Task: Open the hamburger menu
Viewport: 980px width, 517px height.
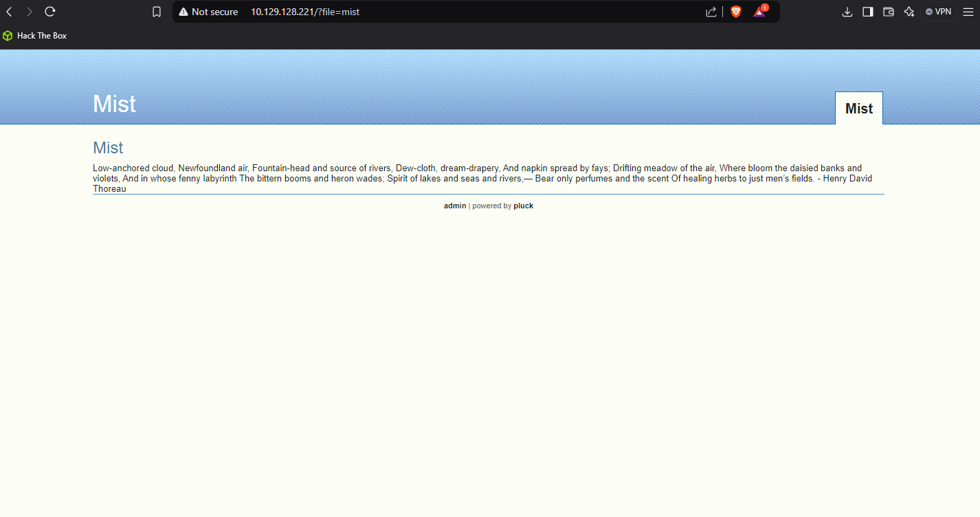Action: tap(968, 12)
